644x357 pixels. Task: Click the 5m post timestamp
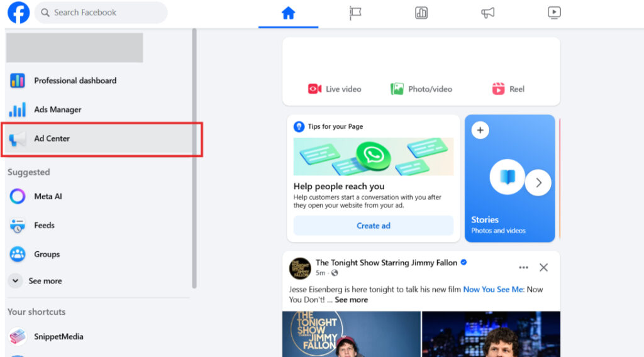pos(320,273)
